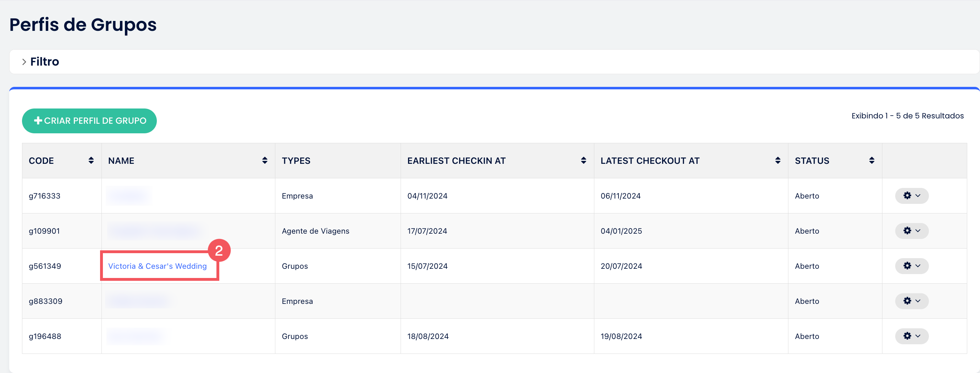Sort by Latest Checkout At column
The width and height of the screenshot is (980, 373).
(777, 161)
